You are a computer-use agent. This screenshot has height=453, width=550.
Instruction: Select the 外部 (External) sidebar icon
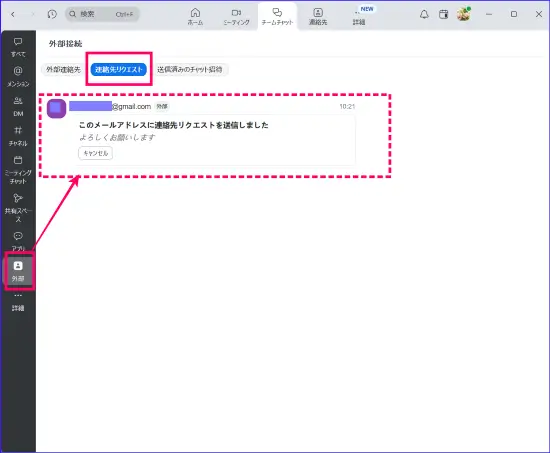(x=18, y=271)
